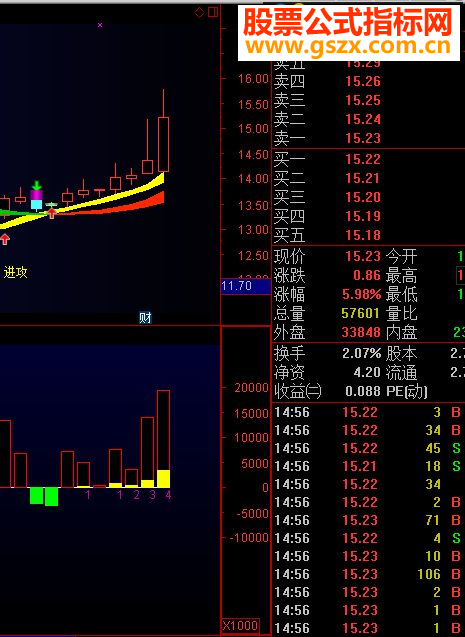Click the 最低 label
This screenshot has height=637, width=465.
(401, 294)
